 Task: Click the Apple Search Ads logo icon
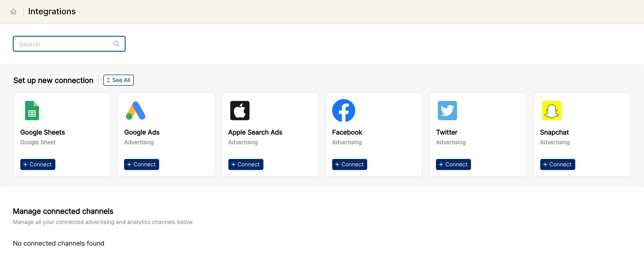point(240,111)
